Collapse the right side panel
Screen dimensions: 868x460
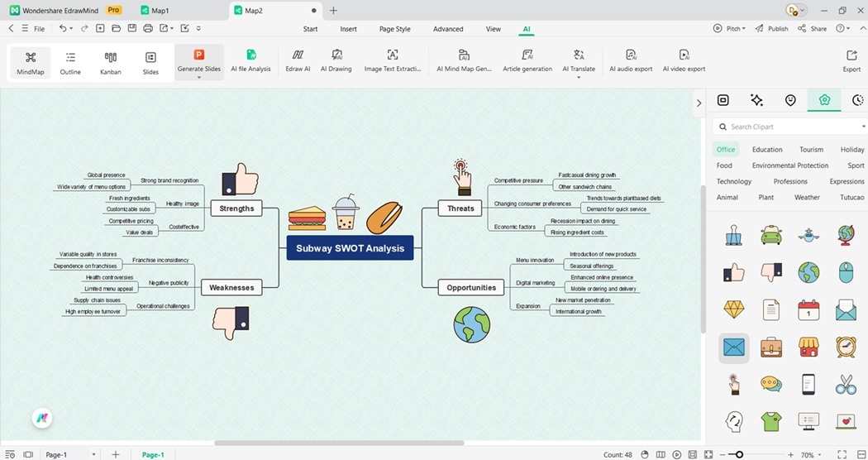coord(699,103)
